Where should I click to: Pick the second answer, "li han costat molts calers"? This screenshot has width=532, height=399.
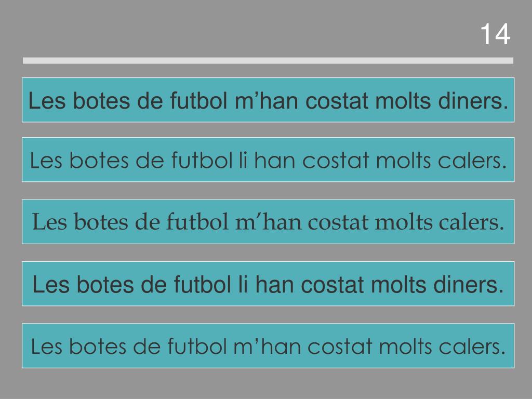click(268, 161)
